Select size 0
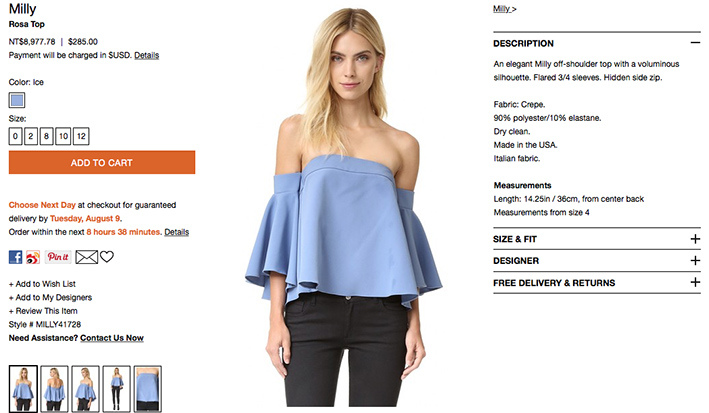 click(x=15, y=136)
